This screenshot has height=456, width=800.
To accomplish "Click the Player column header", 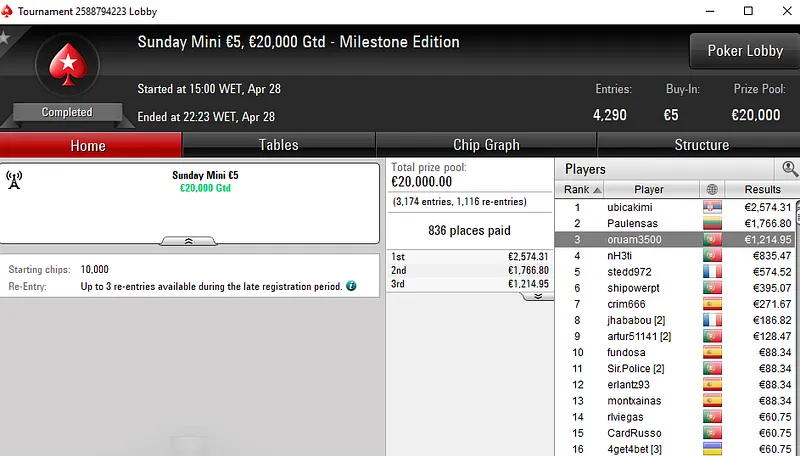I will [x=649, y=189].
